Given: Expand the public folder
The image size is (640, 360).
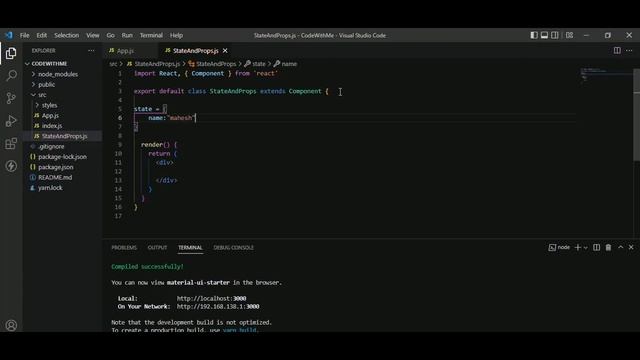Looking at the screenshot, I should click(x=46, y=84).
